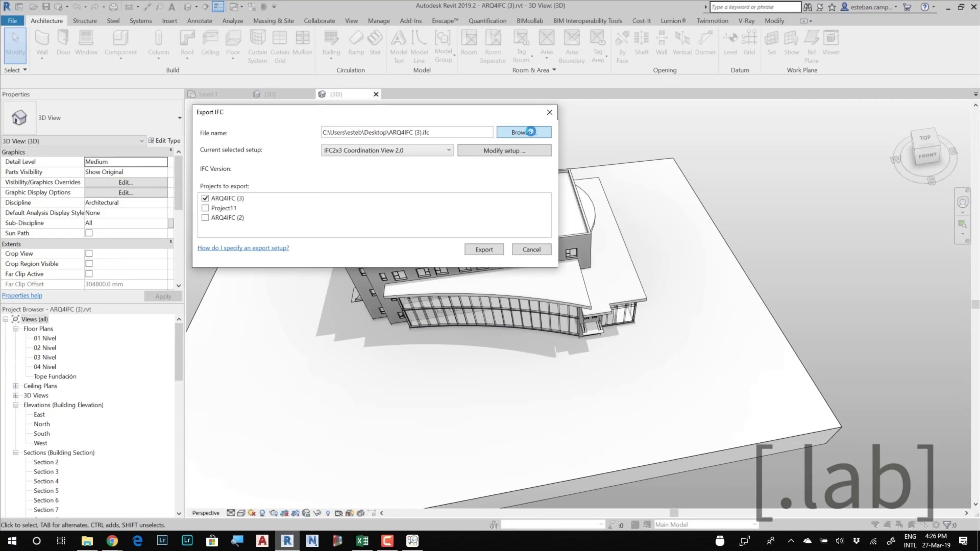Click the Modify setup button

pyautogui.click(x=504, y=151)
